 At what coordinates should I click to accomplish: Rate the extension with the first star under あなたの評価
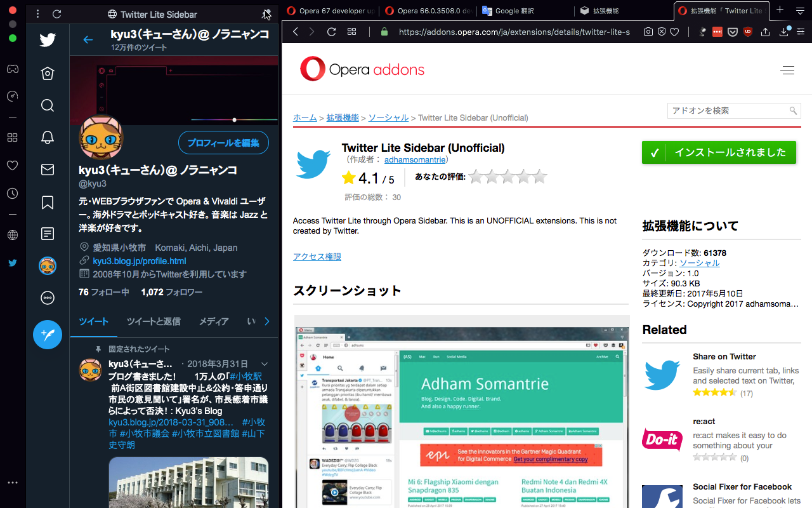[x=476, y=177]
